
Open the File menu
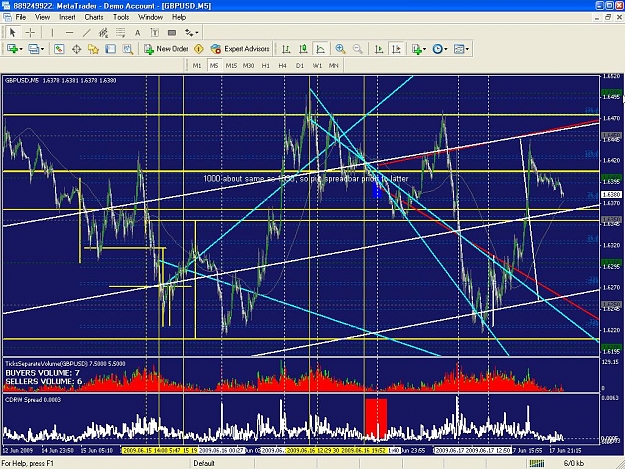21,17
